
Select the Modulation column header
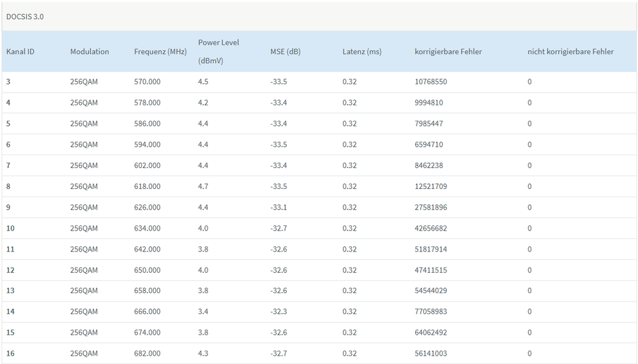pyautogui.click(x=89, y=52)
